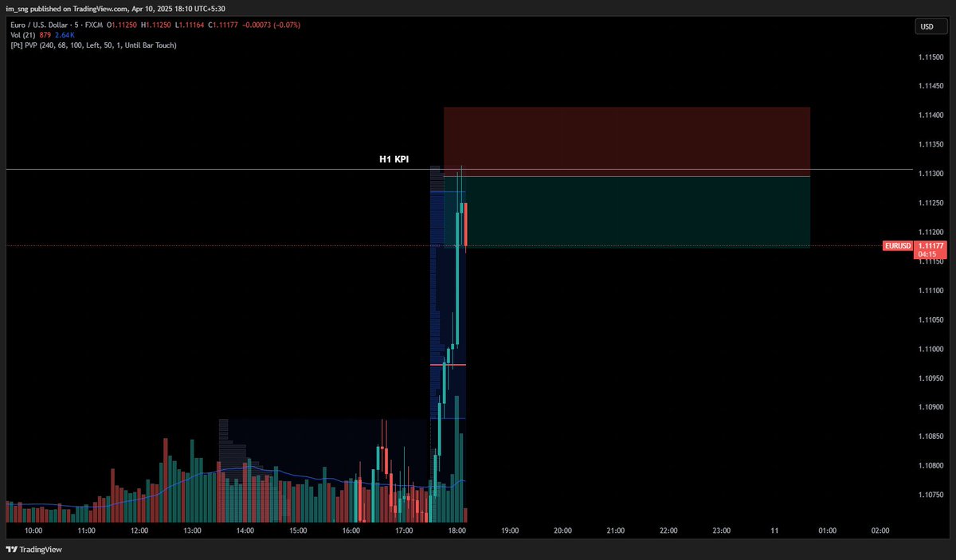The width and height of the screenshot is (956, 560).
Task: Click the red point-of-control line in the volume profile
Action: click(448, 365)
